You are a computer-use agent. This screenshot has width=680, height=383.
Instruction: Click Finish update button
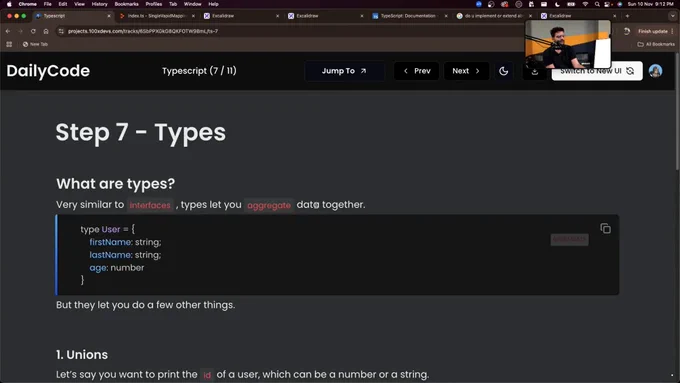pos(652,31)
